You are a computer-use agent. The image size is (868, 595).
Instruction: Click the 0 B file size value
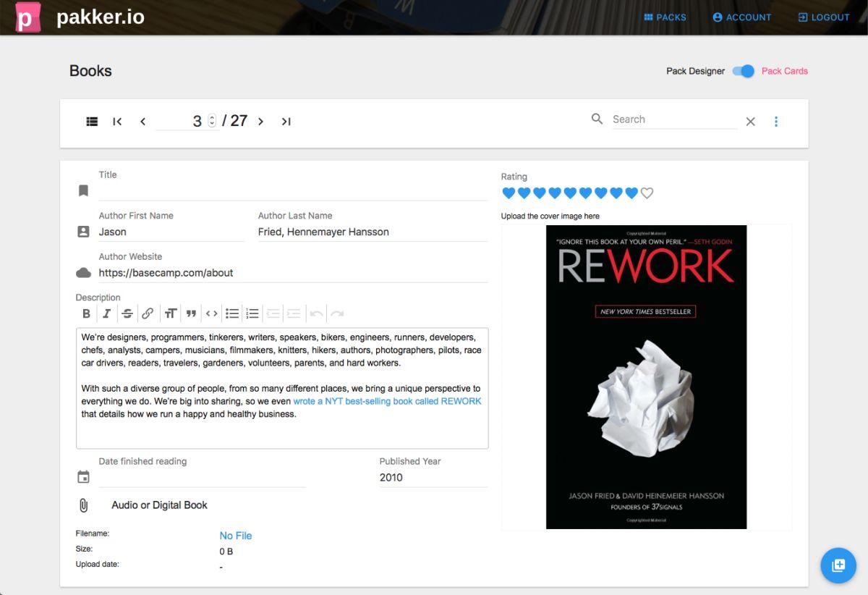click(x=226, y=552)
